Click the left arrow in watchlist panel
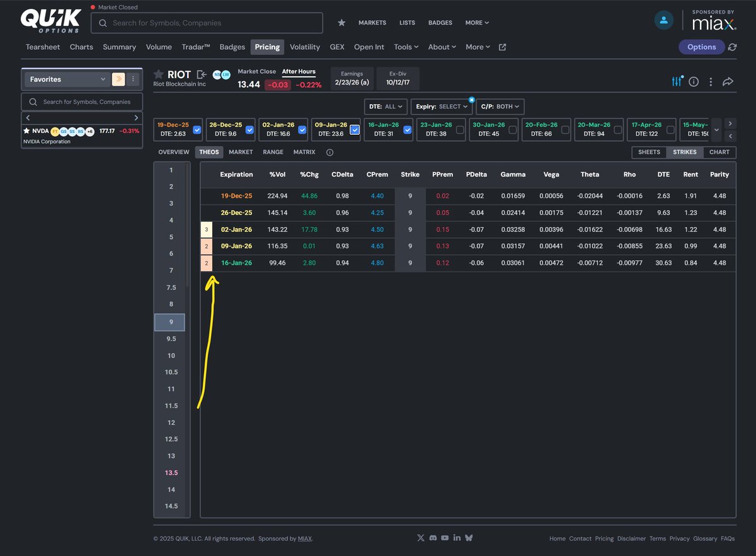Viewport: 756px width, 556px height. (28, 118)
